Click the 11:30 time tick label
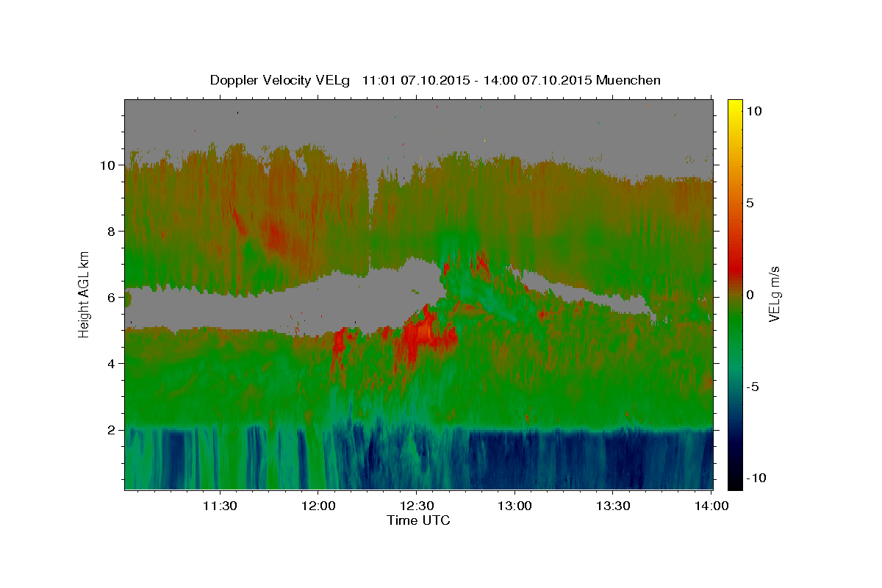This screenshot has width=882, height=588. coord(219,506)
